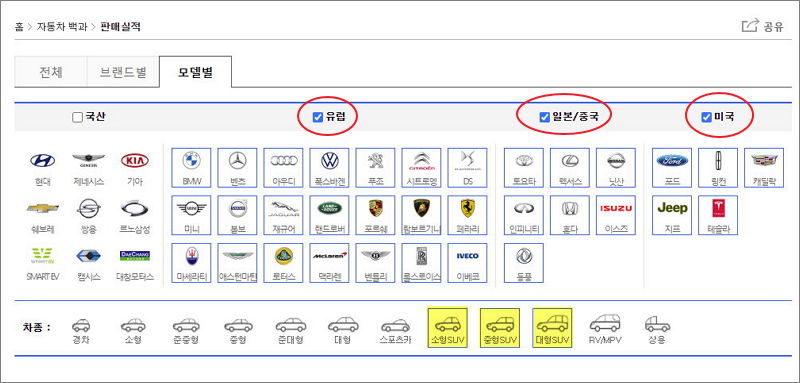Viewport: 800px width, 383px height.
Task: Choose the Audi brand tile
Action: click(283, 167)
